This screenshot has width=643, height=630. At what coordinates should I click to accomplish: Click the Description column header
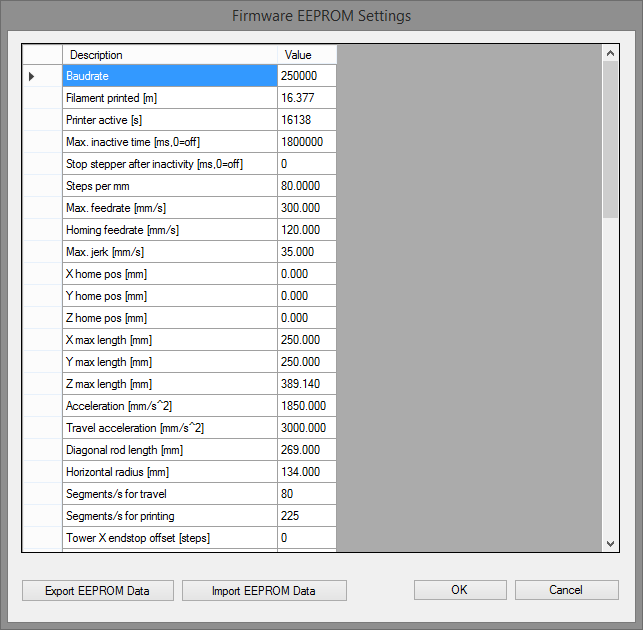[x=169, y=55]
